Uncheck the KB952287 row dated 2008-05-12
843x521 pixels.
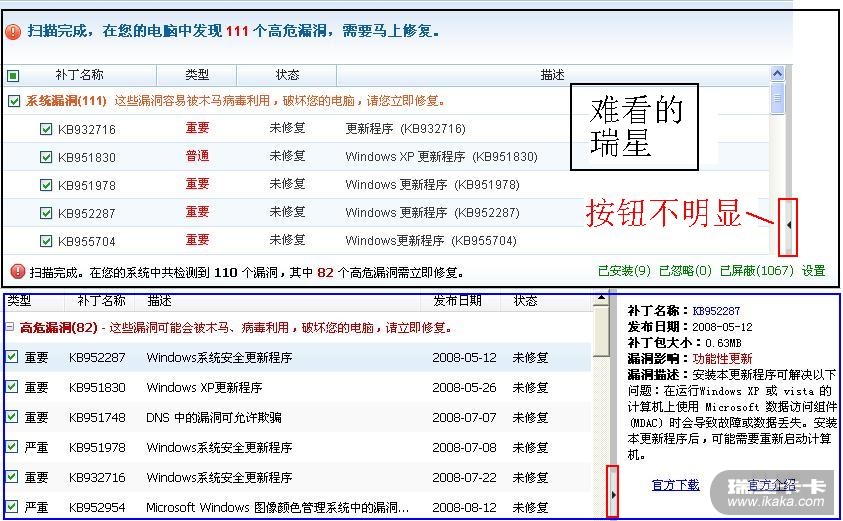point(12,357)
